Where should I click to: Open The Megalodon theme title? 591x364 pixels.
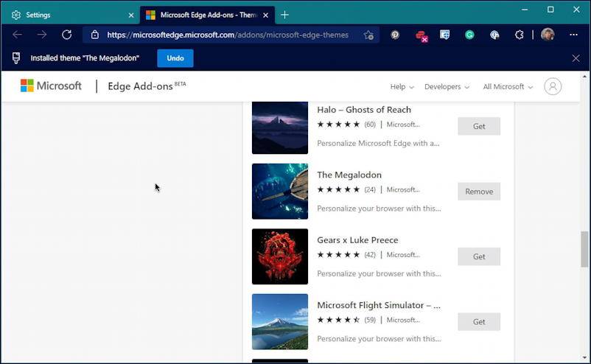pyautogui.click(x=349, y=175)
